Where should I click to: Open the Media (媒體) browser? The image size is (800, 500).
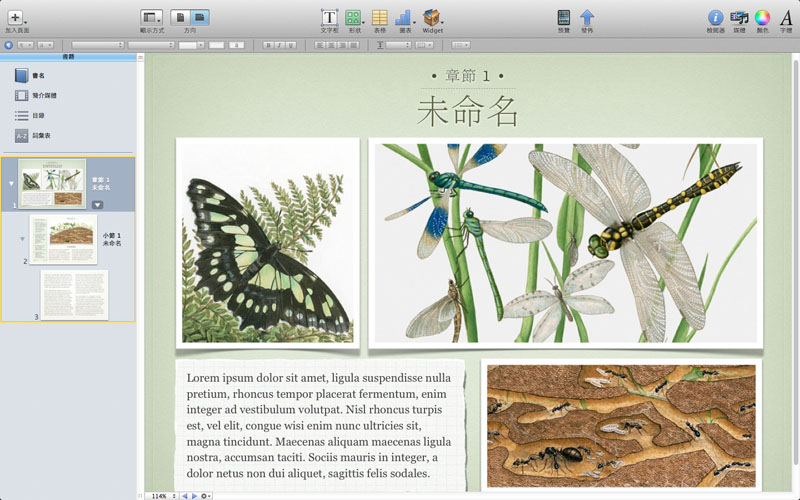click(739, 17)
